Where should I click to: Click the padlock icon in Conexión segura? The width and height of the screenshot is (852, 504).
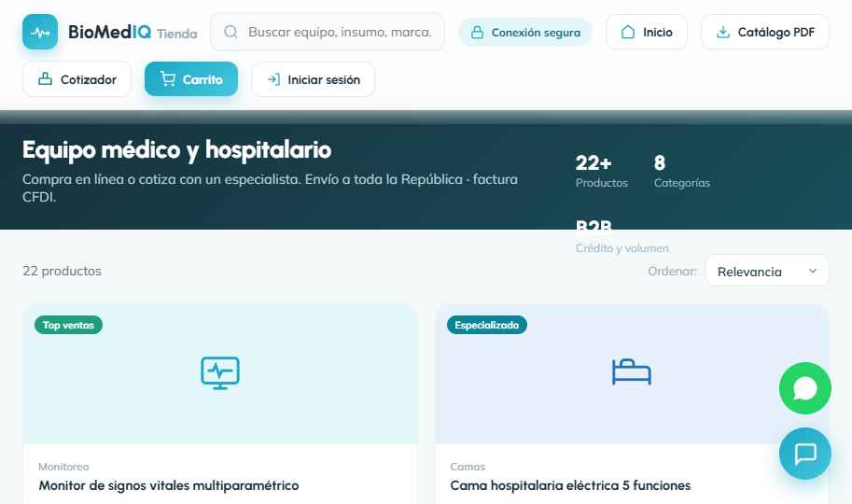coord(477,32)
